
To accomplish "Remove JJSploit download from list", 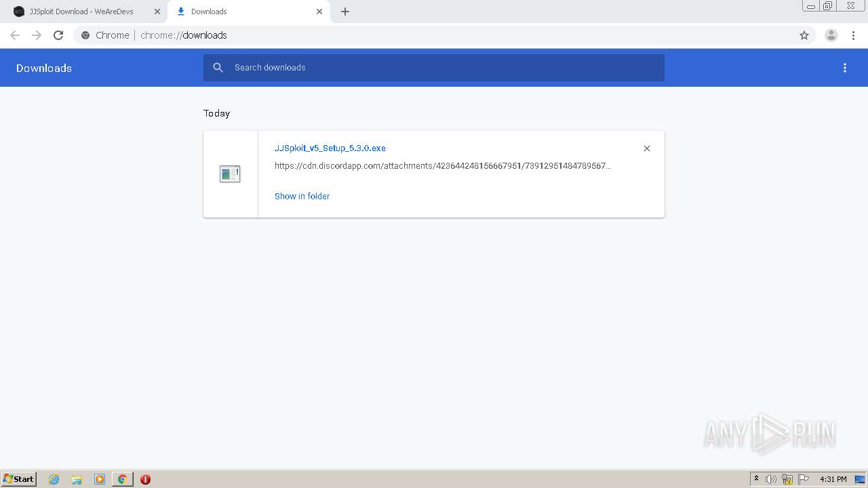I will (647, 148).
